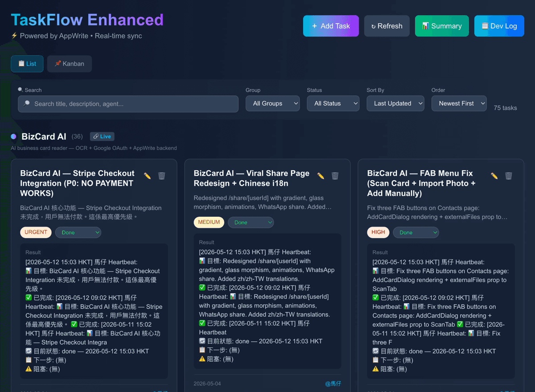
Task: Click the BizCard AI group purple dot
Action: tap(14, 136)
